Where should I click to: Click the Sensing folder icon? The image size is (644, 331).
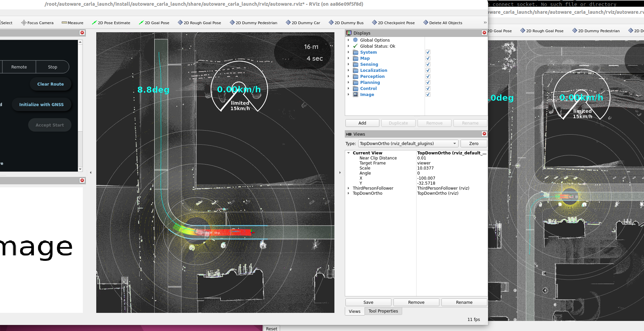click(x=356, y=64)
